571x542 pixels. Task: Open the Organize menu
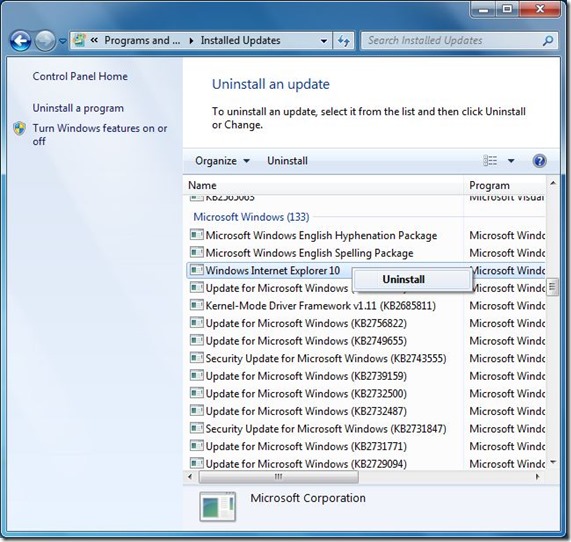(223, 161)
